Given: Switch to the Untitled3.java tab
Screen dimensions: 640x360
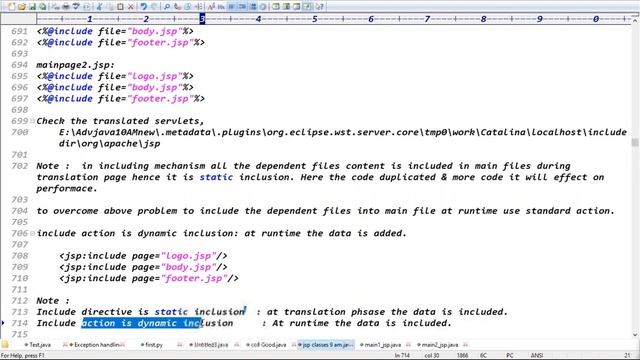Looking at the screenshot, I should pos(209,345).
